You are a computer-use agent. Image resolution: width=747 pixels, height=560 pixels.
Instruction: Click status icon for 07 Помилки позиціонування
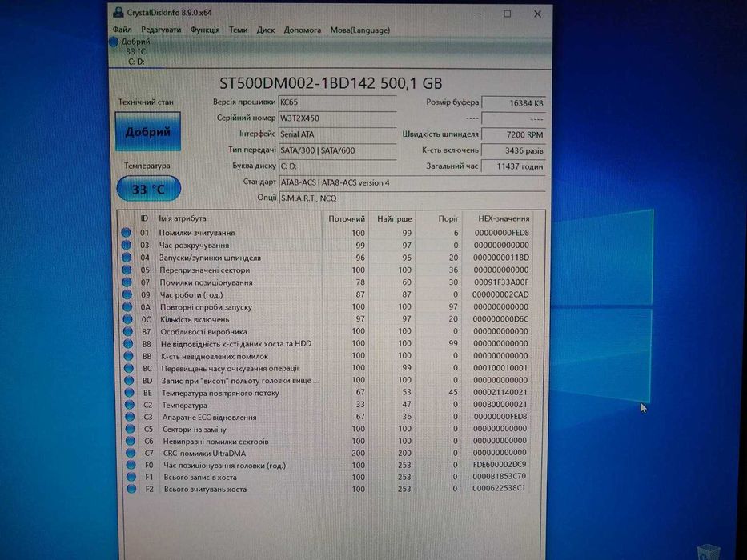point(127,282)
